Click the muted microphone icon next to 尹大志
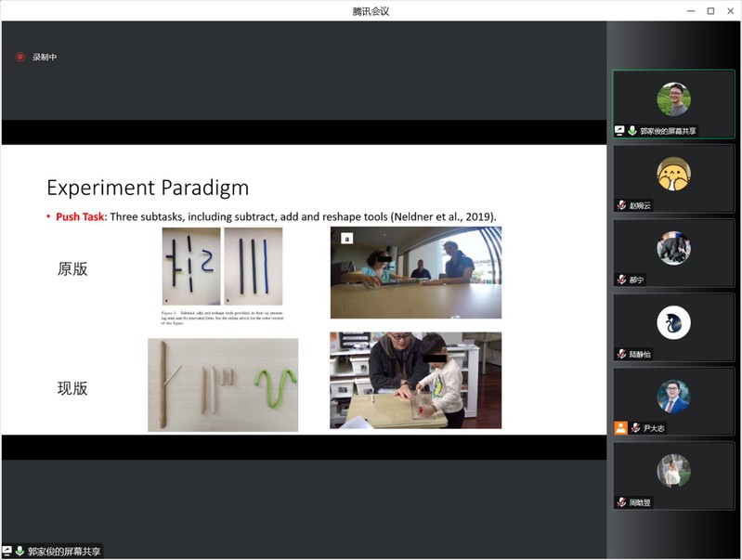The height and width of the screenshot is (560, 742). 635,428
